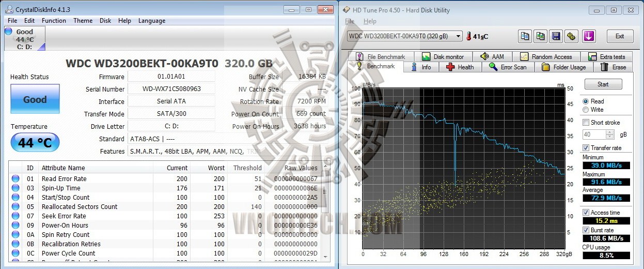
Task: Click serial number WD-WX71C5080963 field
Action: pos(171,89)
